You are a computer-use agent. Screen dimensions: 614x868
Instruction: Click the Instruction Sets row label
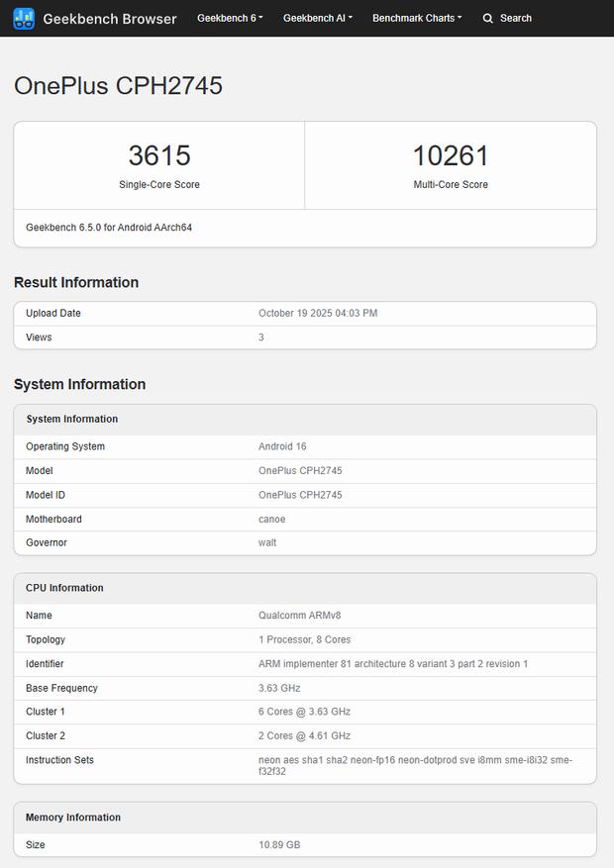[x=61, y=760]
